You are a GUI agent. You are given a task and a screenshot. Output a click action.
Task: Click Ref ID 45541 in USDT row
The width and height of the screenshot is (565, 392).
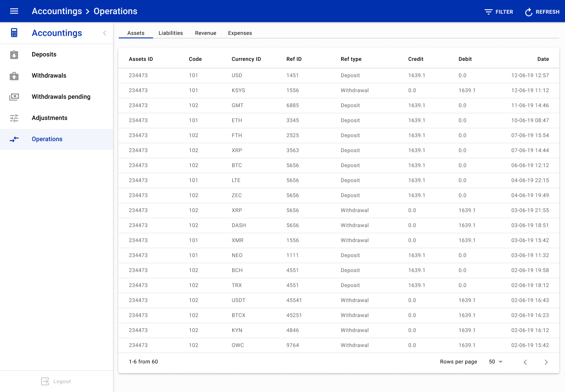pyautogui.click(x=294, y=300)
